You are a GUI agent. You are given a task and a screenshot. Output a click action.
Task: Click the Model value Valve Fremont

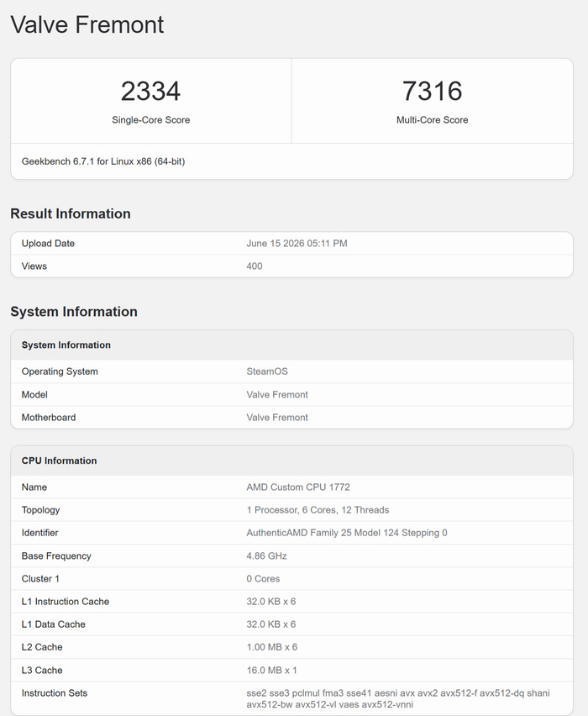pyautogui.click(x=277, y=394)
